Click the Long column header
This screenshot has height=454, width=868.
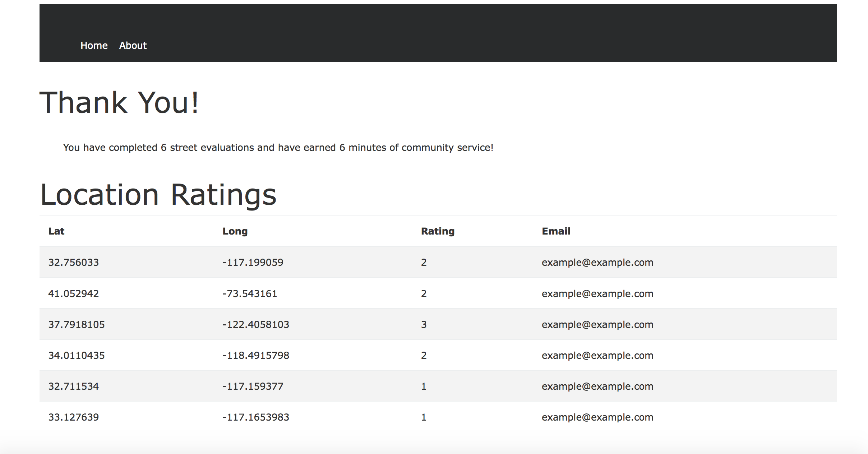click(x=235, y=231)
